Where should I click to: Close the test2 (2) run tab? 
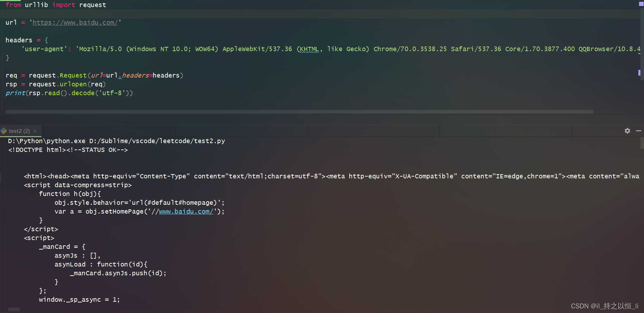(x=35, y=131)
